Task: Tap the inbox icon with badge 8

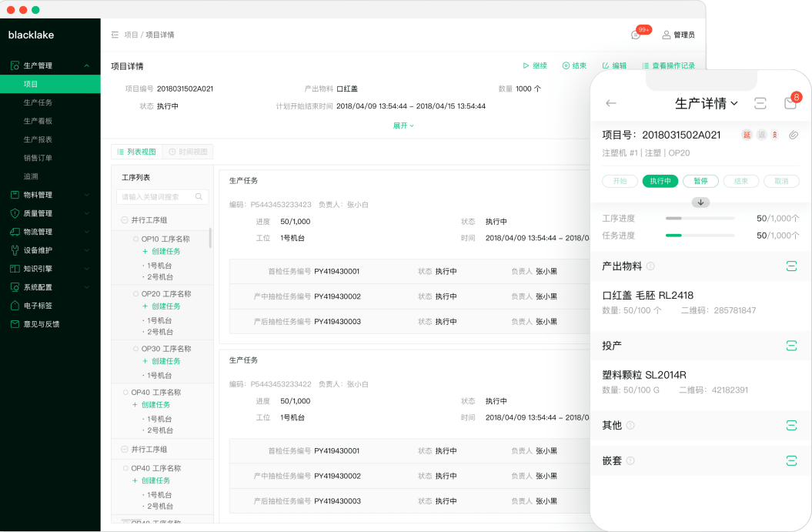Action: 790,102
